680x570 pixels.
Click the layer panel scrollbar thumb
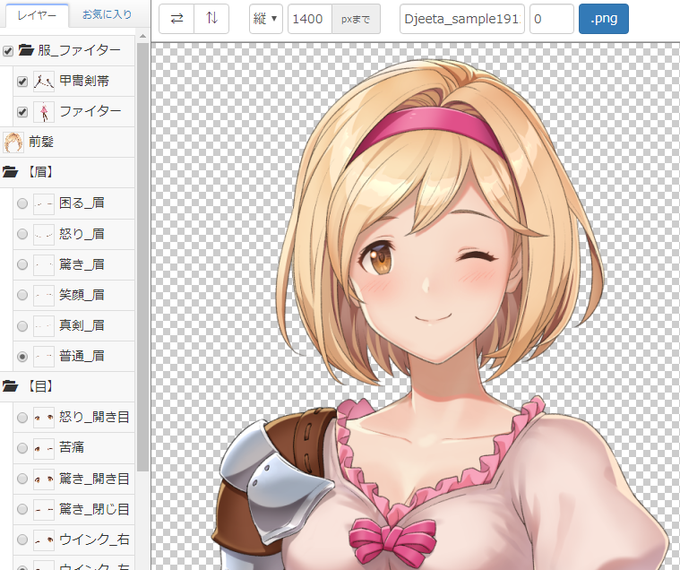tap(143, 257)
